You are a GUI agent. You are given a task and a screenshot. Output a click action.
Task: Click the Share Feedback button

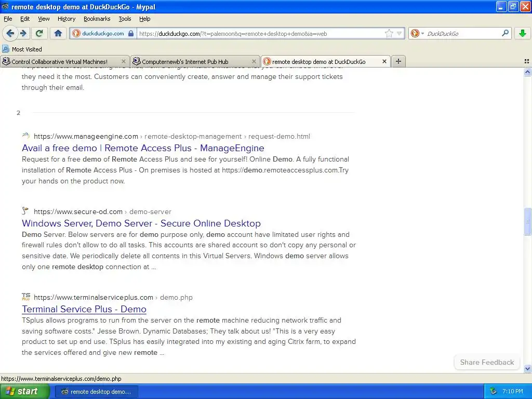coord(487,362)
